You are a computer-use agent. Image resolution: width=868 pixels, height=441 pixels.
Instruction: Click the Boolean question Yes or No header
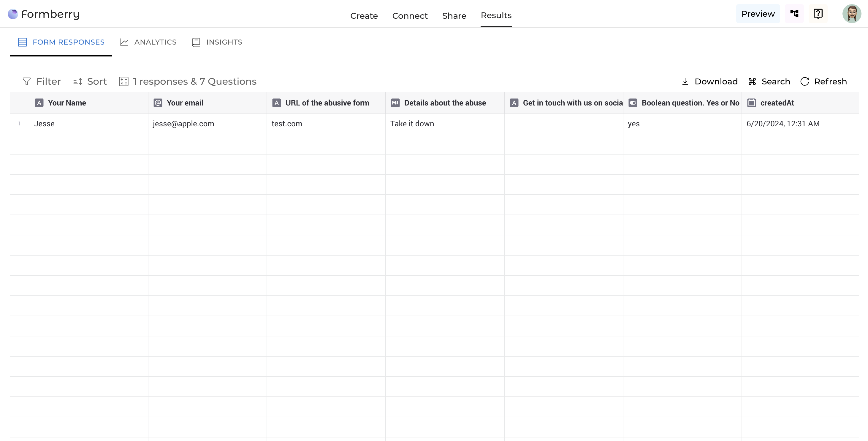pos(682,103)
